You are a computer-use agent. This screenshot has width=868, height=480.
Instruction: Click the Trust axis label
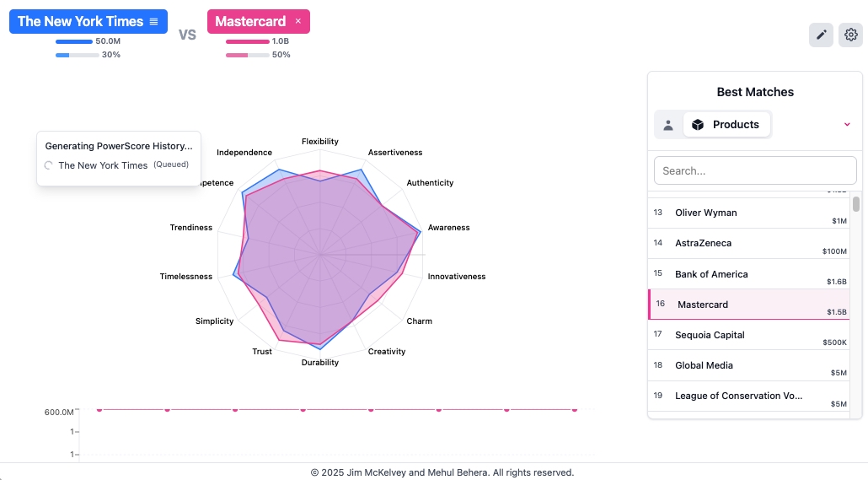(x=262, y=352)
